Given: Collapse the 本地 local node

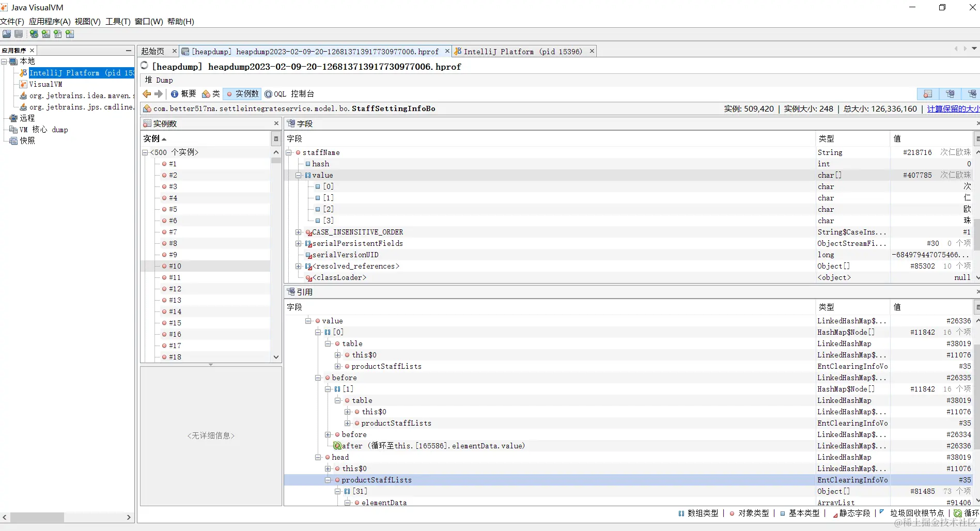Looking at the screenshot, I should (x=4, y=61).
